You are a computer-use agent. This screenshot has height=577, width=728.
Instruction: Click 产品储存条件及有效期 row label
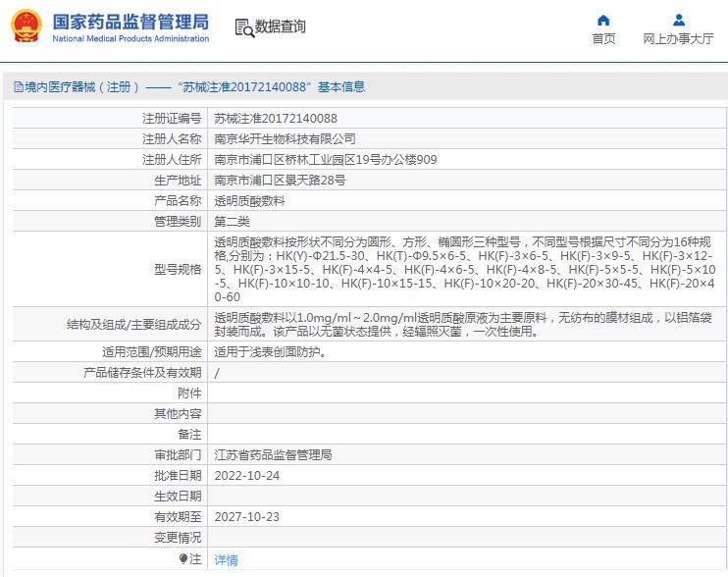tap(142, 372)
